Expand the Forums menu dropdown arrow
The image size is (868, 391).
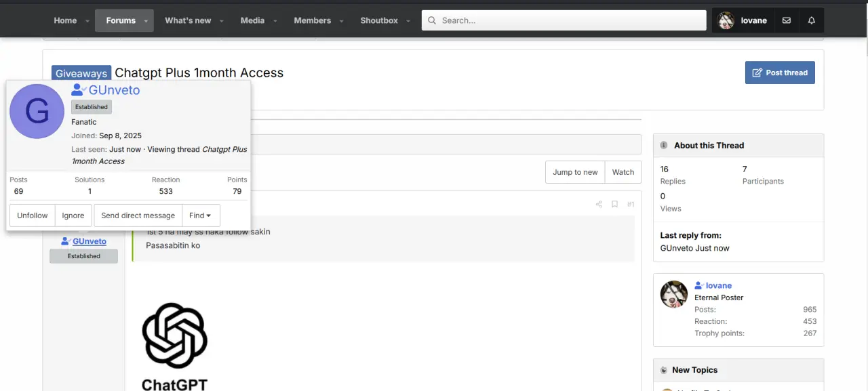[146, 21]
